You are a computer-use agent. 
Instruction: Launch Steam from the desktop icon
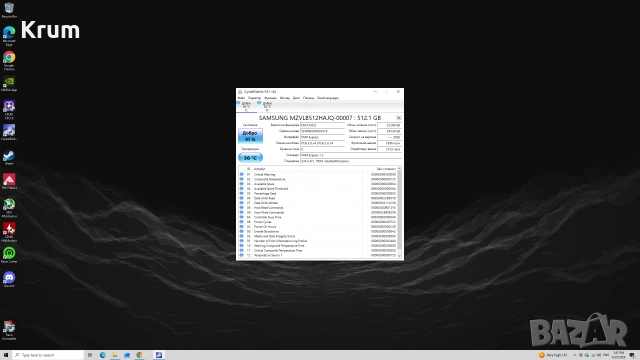tap(9, 157)
